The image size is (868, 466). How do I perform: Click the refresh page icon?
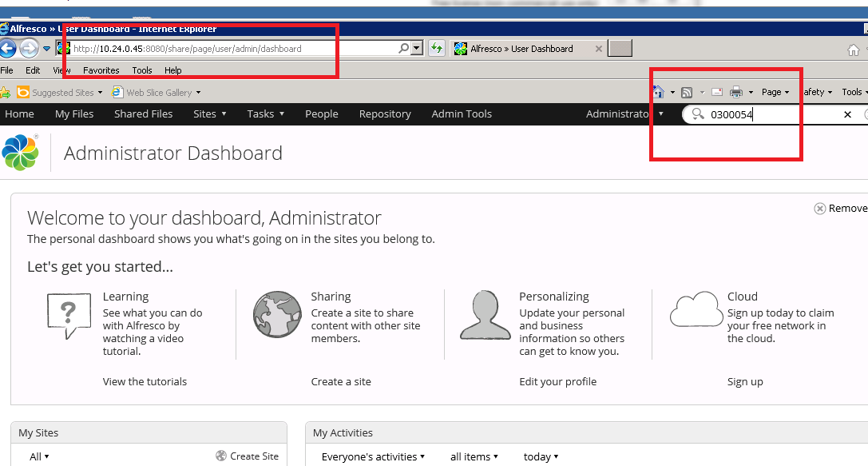coord(437,49)
